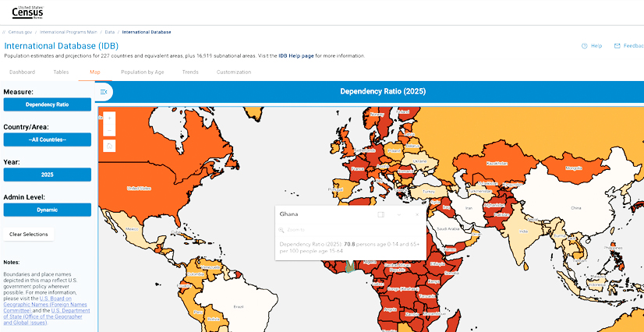Image resolution: width=644 pixels, height=332 pixels.
Task: Open the Country/Area dropdown showing All Countries
Action: [x=48, y=140]
